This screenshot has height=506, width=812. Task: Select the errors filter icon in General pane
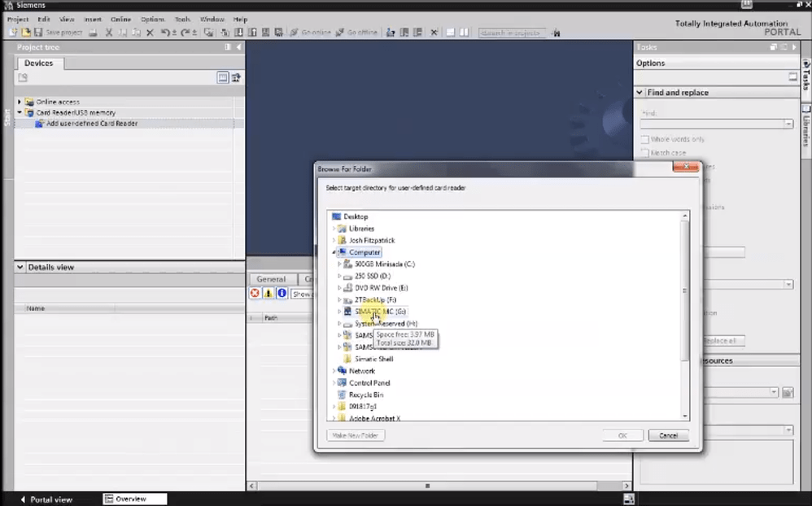click(x=255, y=293)
